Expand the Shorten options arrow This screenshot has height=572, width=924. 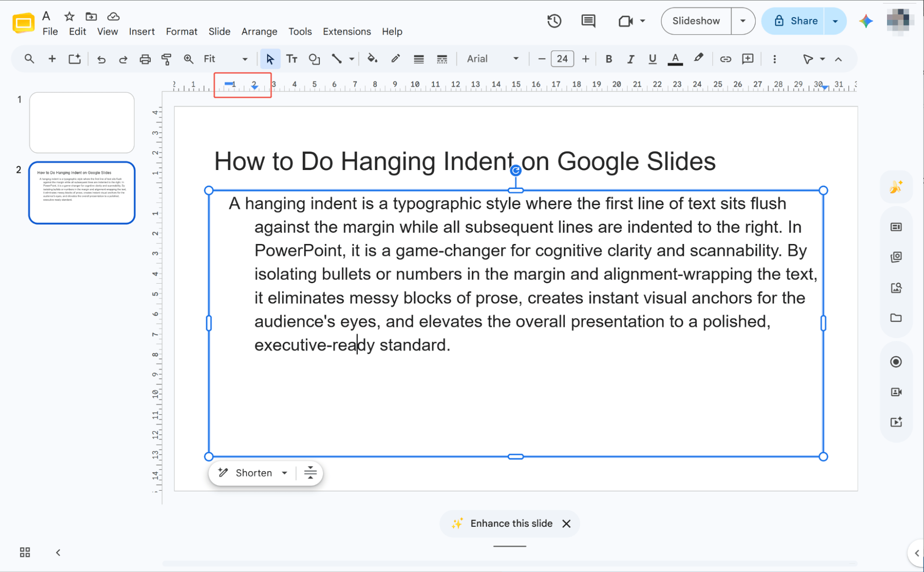[285, 473]
